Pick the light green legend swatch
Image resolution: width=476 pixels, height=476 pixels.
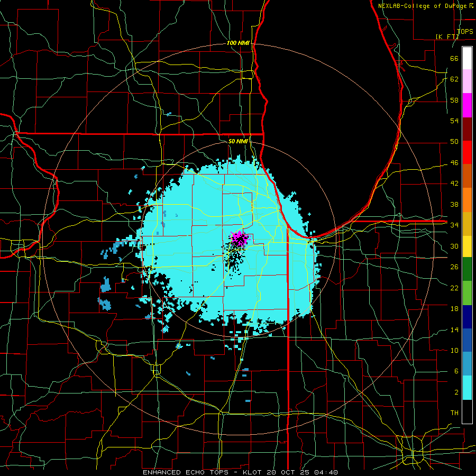[x=467, y=293]
